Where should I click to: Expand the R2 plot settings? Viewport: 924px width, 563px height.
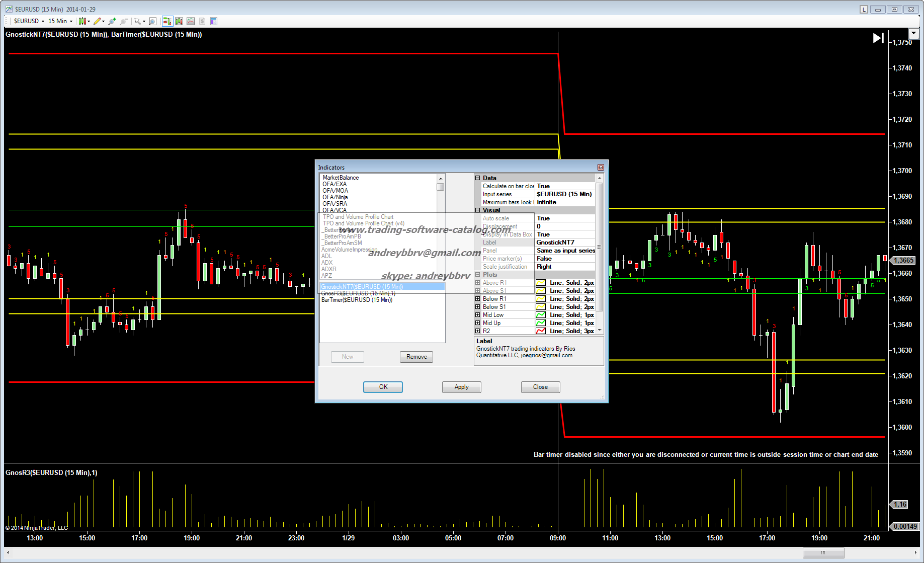(x=478, y=331)
